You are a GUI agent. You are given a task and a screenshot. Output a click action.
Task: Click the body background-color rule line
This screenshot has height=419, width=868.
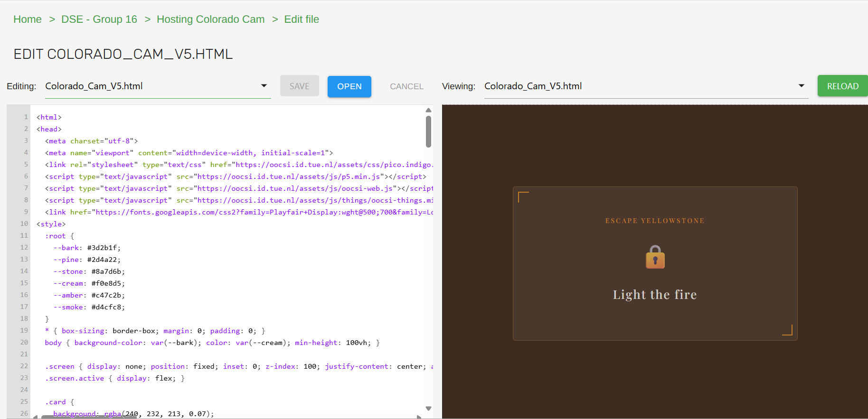tap(212, 343)
